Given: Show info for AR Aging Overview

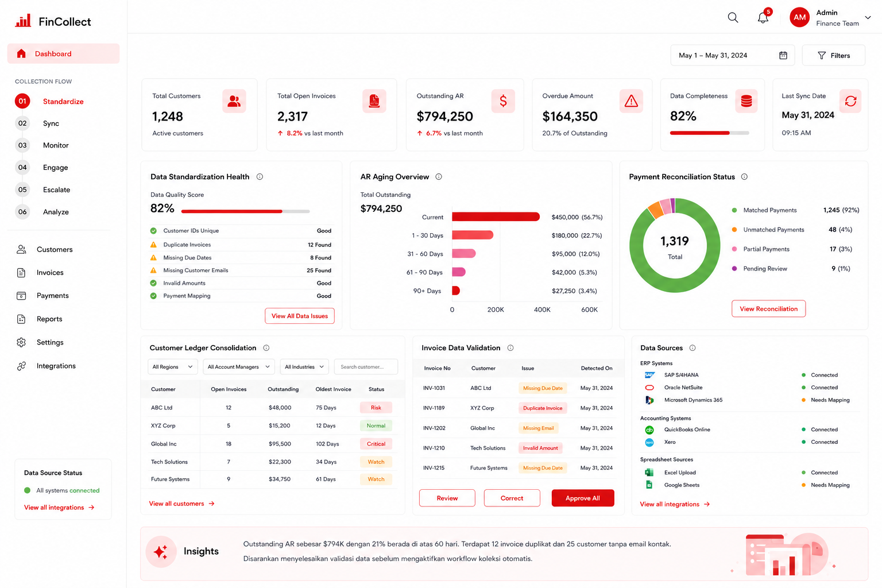Looking at the screenshot, I should point(439,177).
